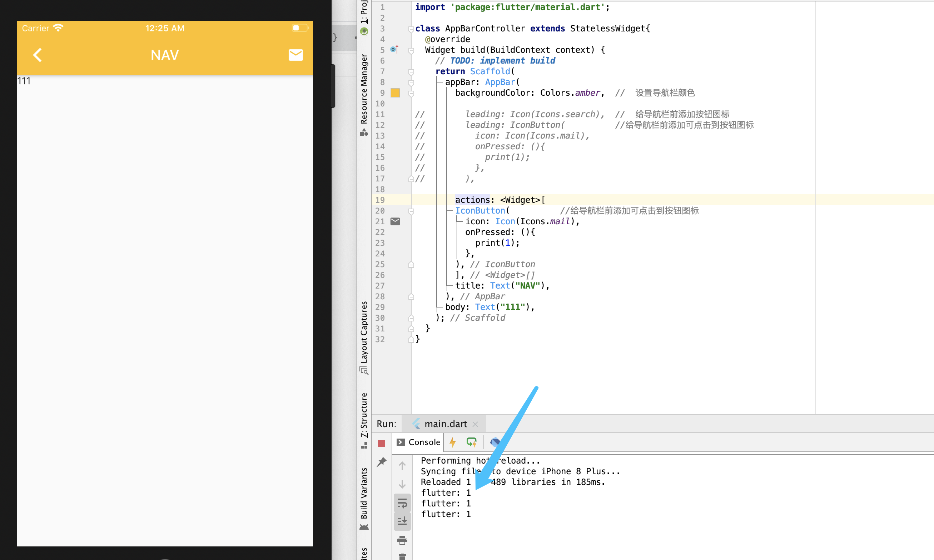Collapse the Scaffold fold marker on line 7
The image size is (934, 560).
click(411, 72)
